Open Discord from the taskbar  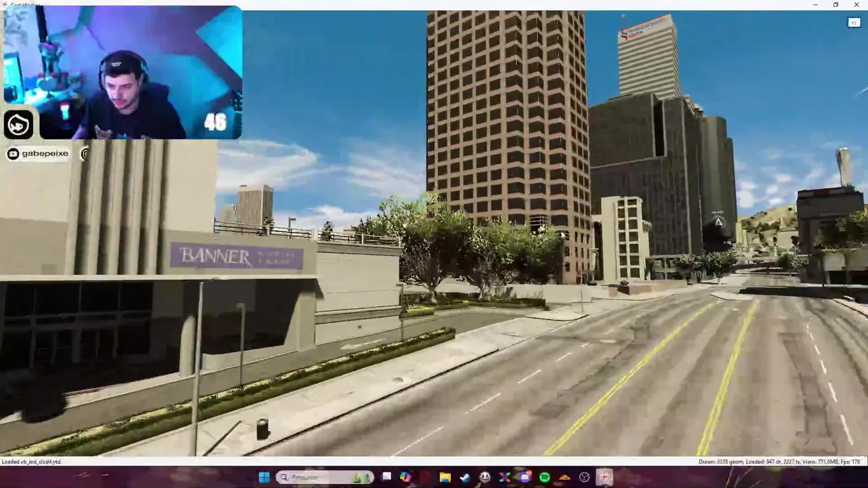click(525, 477)
